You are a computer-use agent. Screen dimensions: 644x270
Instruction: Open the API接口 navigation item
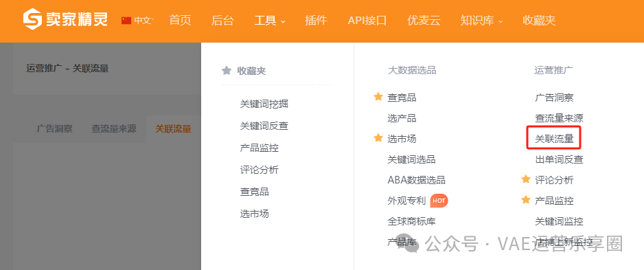367,20
